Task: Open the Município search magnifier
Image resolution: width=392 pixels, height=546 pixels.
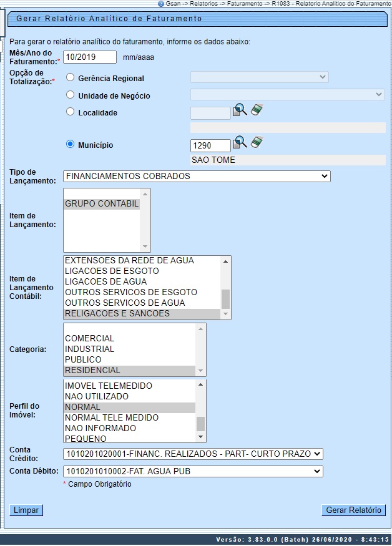Action: 240,144
